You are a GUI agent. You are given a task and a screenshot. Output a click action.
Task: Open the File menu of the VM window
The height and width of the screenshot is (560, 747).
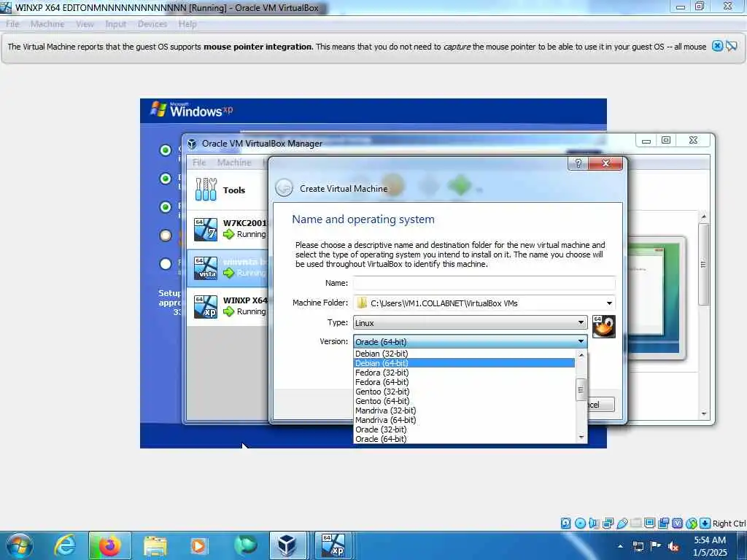(x=13, y=24)
